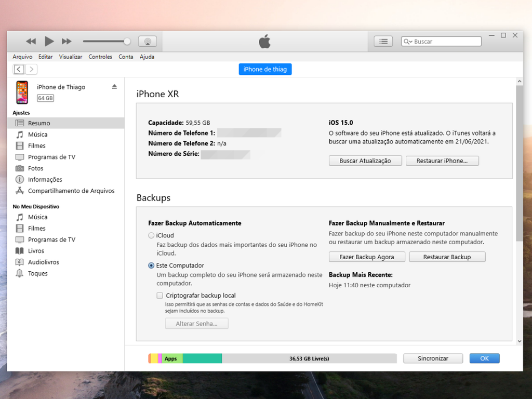Click the Buscar search field
The image size is (532, 399).
point(441,42)
